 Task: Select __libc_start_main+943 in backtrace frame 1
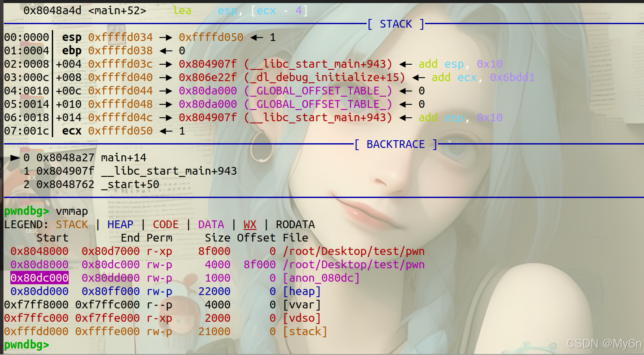[169, 171]
